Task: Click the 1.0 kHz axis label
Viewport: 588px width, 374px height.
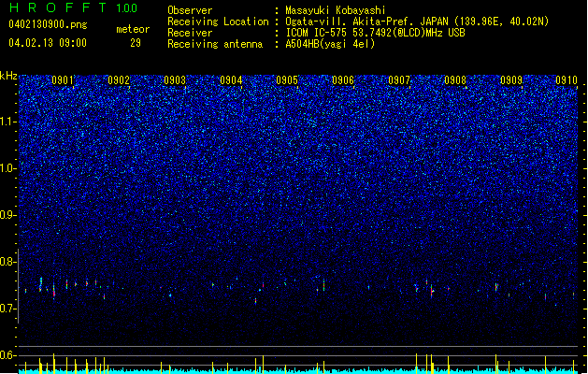Action: coord(8,168)
